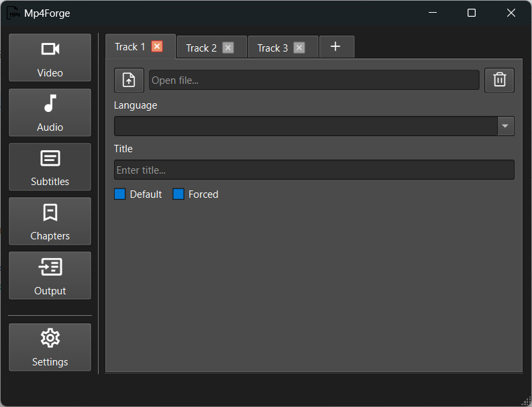Open Settings via gear icon

50,347
